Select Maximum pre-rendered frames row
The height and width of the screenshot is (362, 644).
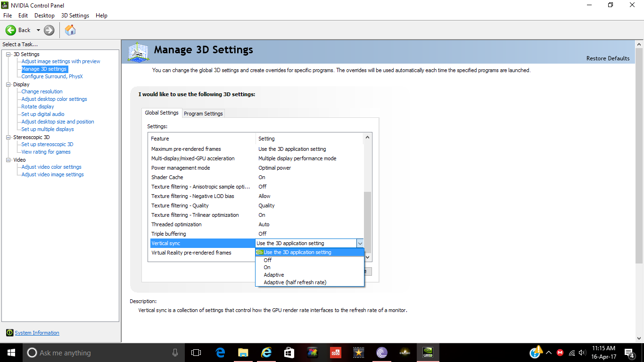256,149
